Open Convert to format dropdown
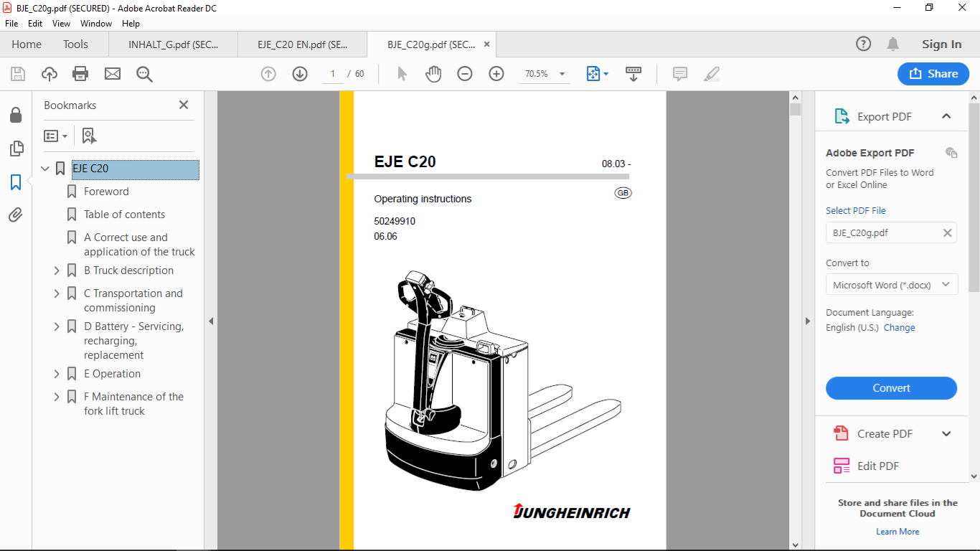The image size is (980, 551). click(892, 285)
